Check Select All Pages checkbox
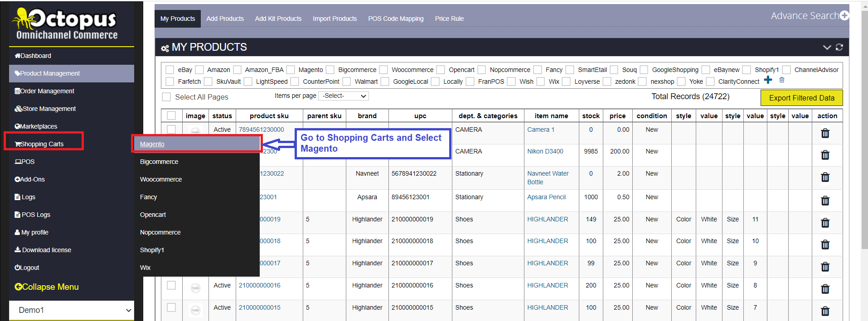 point(166,97)
